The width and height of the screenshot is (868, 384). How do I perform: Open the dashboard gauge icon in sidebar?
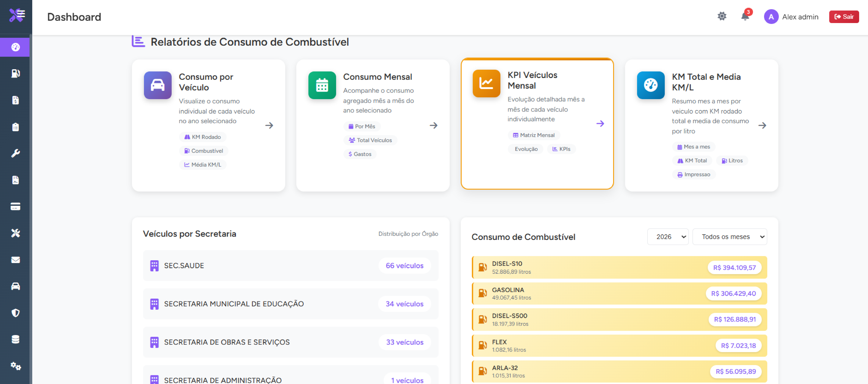[16, 47]
